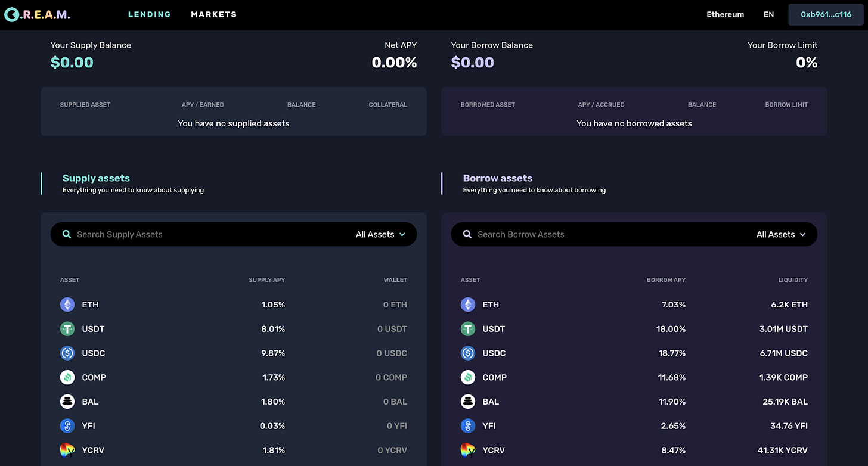The image size is (868, 466).
Task: Click the BAL icon in Borrow assets
Action: click(468, 402)
